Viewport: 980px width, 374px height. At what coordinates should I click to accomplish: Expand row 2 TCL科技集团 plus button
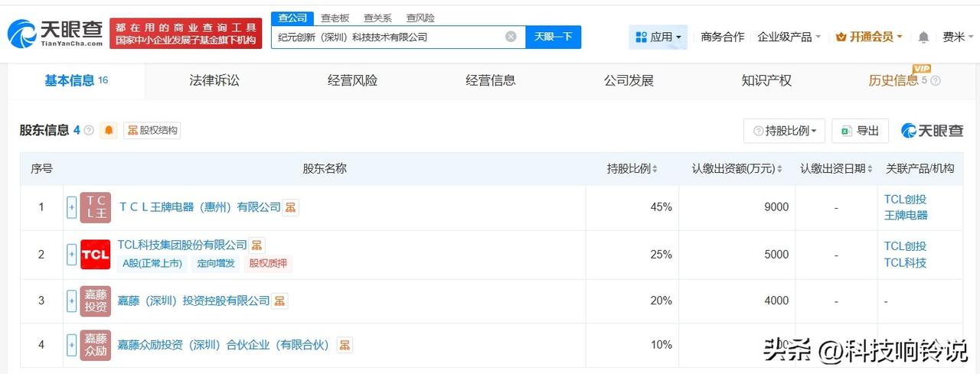coord(72,254)
